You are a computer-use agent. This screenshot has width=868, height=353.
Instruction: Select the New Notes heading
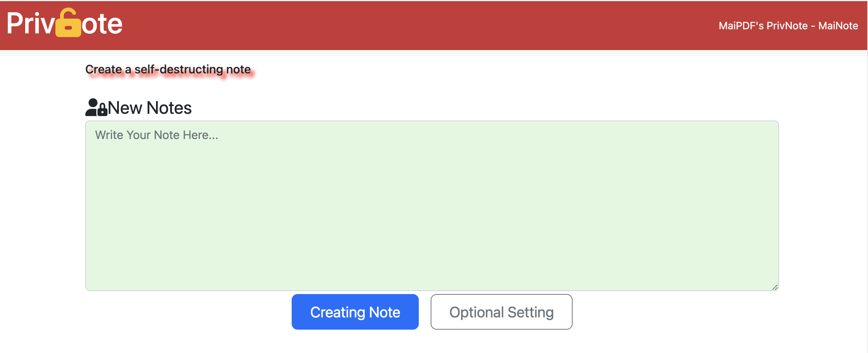[x=149, y=108]
